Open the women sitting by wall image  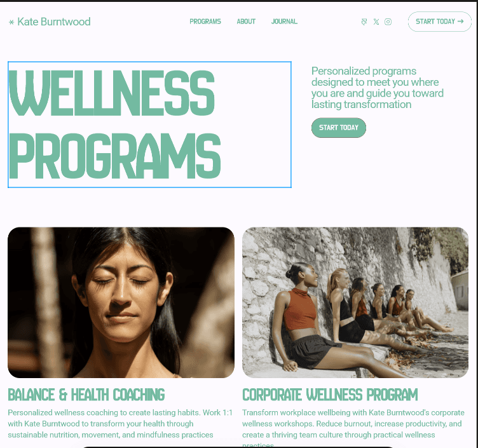(355, 302)
